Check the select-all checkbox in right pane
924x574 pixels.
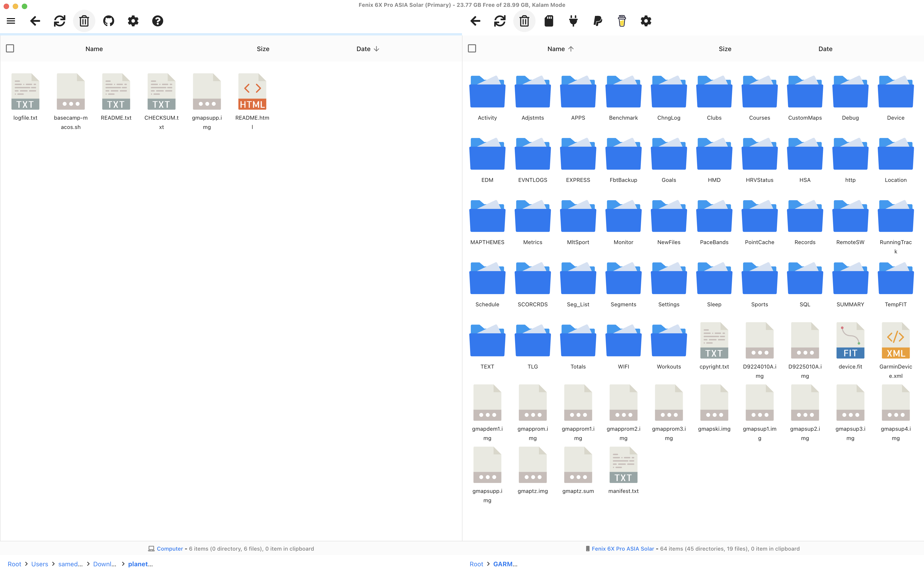(x=472, y=48)
